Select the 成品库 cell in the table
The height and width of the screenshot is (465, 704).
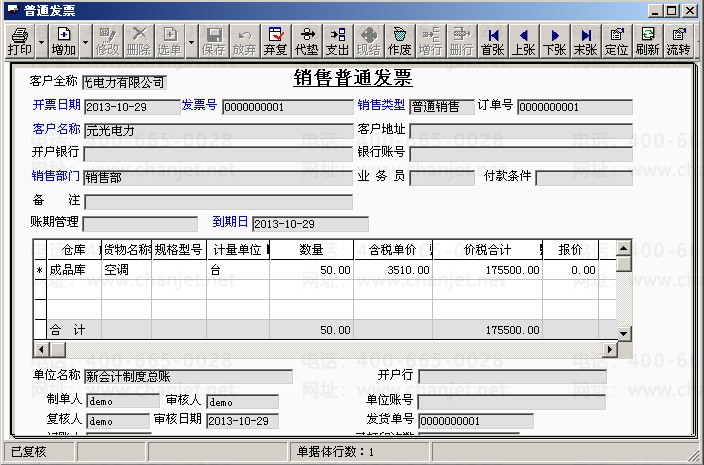coord(74,270)
